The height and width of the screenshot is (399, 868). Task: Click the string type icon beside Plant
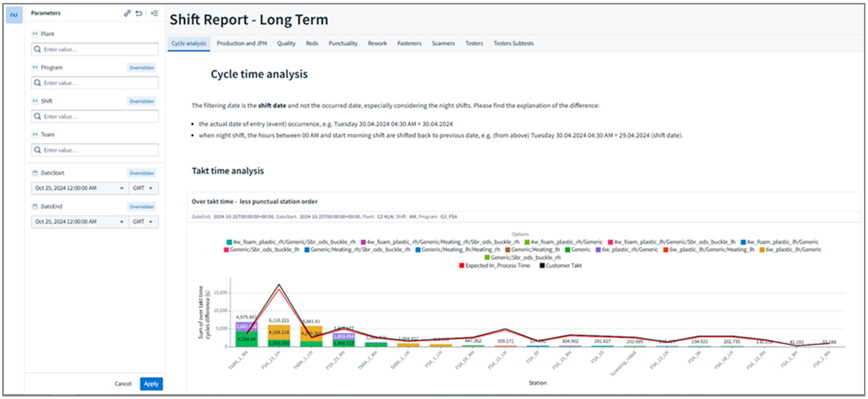[35, 34]
